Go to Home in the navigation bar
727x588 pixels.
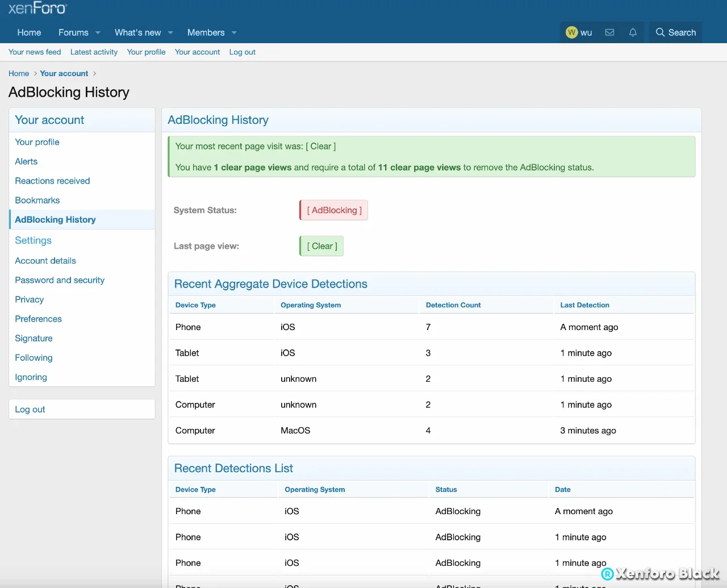(x=29, y=32)
